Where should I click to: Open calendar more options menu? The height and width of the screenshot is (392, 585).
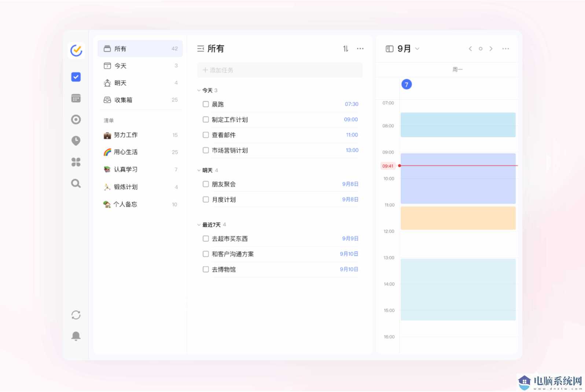pos(505,49)
